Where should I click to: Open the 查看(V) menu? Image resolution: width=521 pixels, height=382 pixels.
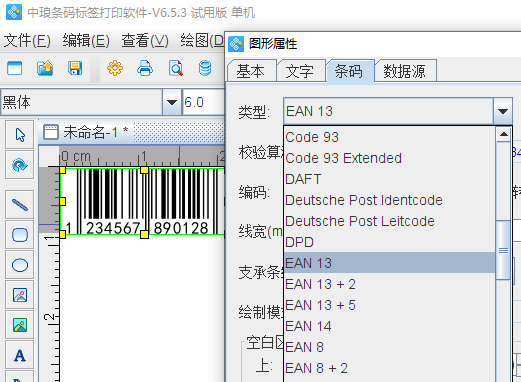[x=145, y=41]
